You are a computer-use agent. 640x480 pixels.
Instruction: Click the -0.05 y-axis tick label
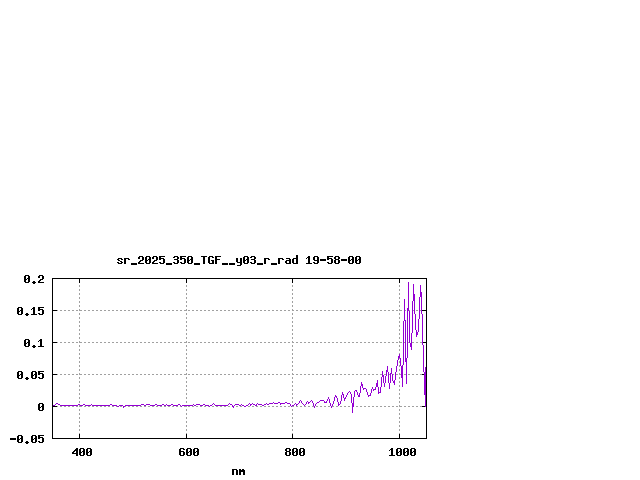click(x=27, y=439)
